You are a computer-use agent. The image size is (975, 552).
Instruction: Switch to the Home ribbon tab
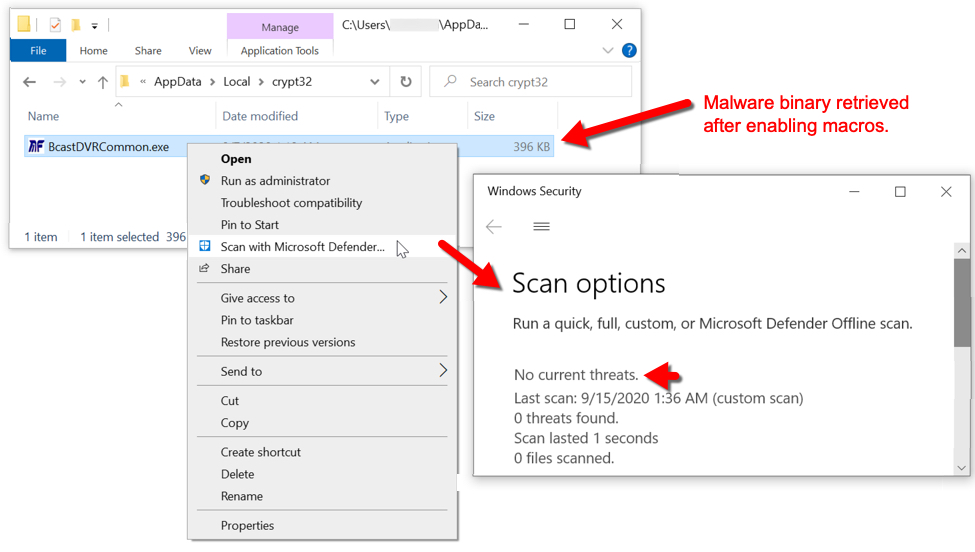pos(93,50)
